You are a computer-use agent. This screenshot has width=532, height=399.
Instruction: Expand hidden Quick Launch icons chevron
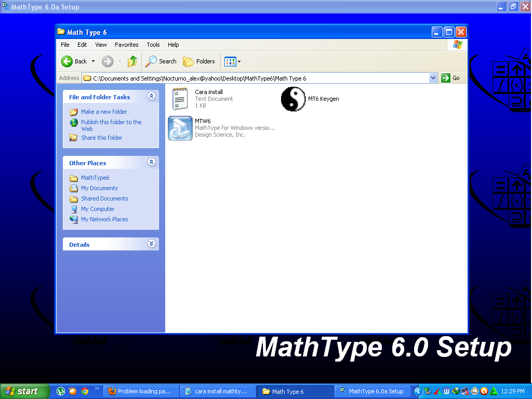tap(97, 389)
